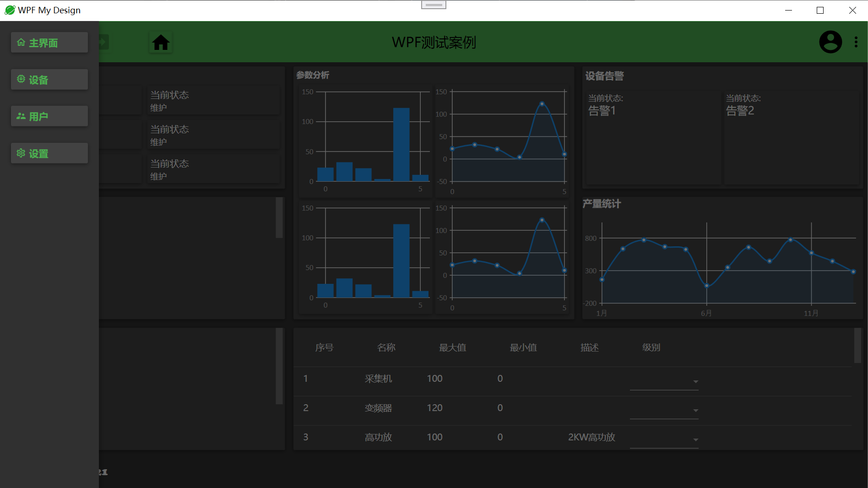The height and width of the screenshot is (488, 868).
Task: Open the three-dot more options menu
Action: (x=856, y=42)
